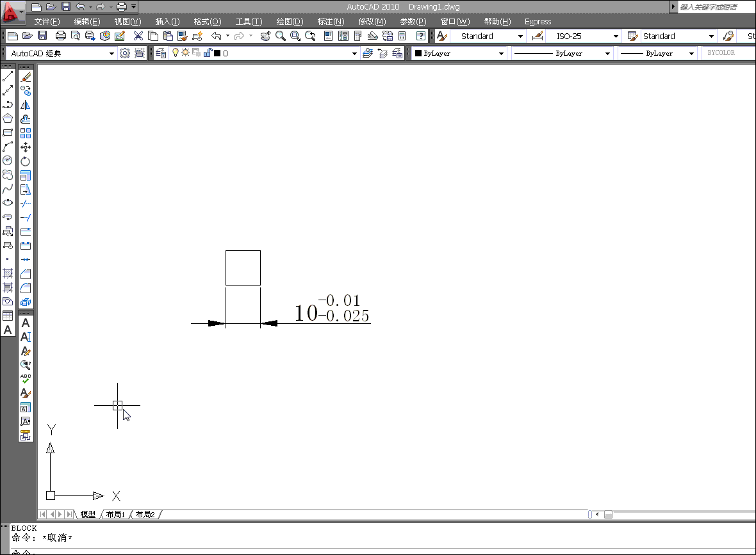Open the 文件(F) menu
This screenshot has width=756, height=555.
(47, 21)
